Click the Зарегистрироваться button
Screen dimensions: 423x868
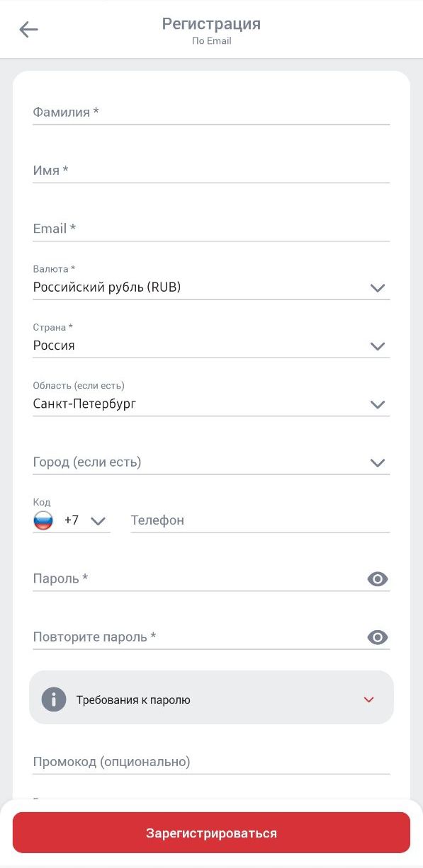[x=211, y=833]
